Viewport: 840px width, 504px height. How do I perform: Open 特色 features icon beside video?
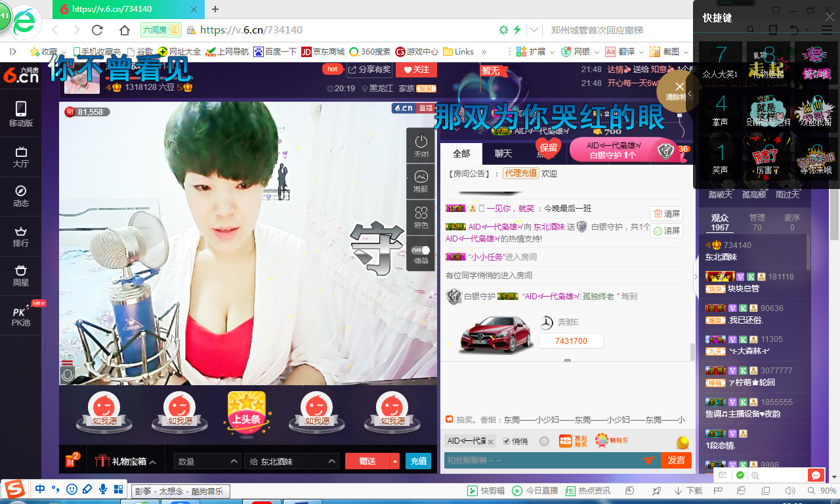[x=421, y=217]
